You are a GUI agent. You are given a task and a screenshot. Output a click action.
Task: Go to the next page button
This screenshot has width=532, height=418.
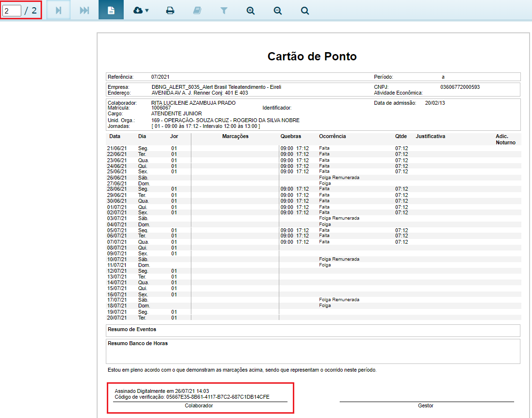pos(58,10)
